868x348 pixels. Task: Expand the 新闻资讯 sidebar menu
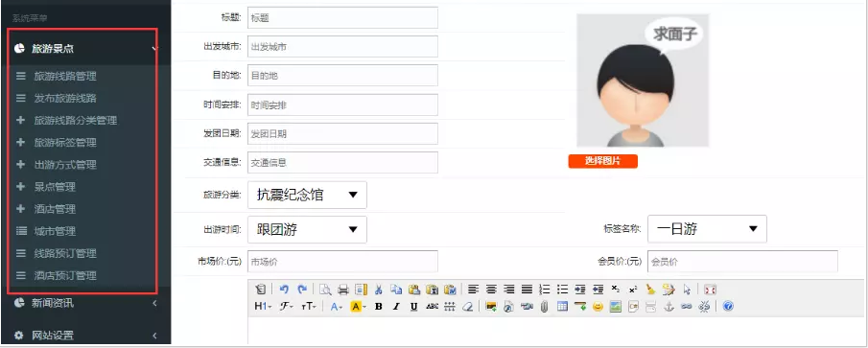(x=85, y=303)
